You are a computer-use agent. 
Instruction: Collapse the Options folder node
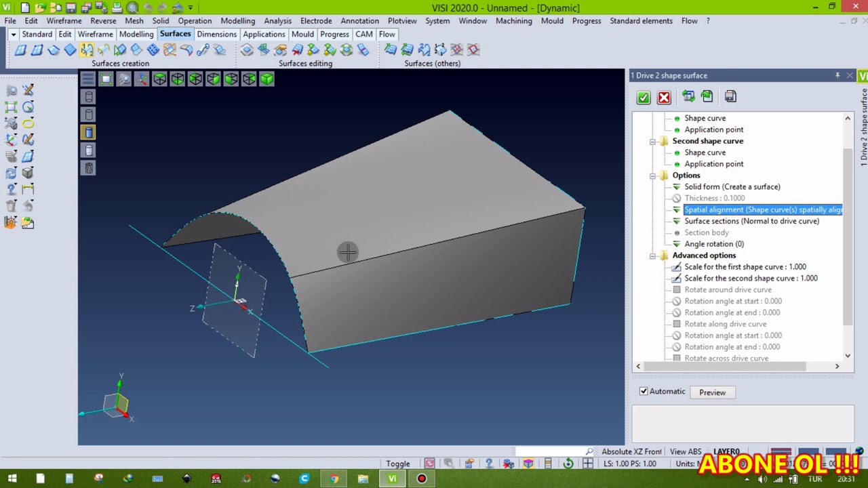coord(652,176)
